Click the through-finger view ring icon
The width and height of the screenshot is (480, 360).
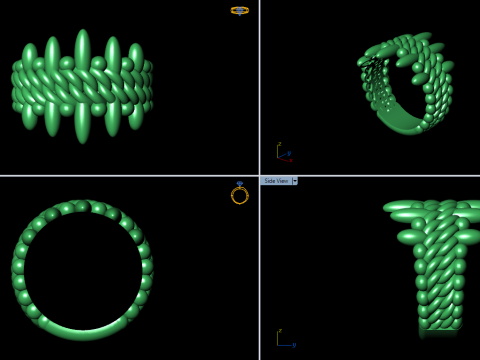[x=240, y=193]
